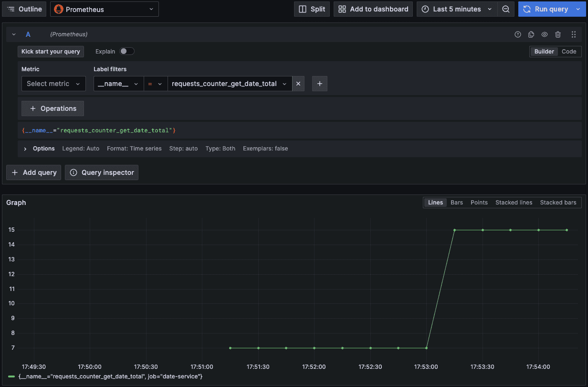This screenshot has width=588, height=387.
Task: Open the Prometheus data source dropdown
Action: click(x=104, y=9)
